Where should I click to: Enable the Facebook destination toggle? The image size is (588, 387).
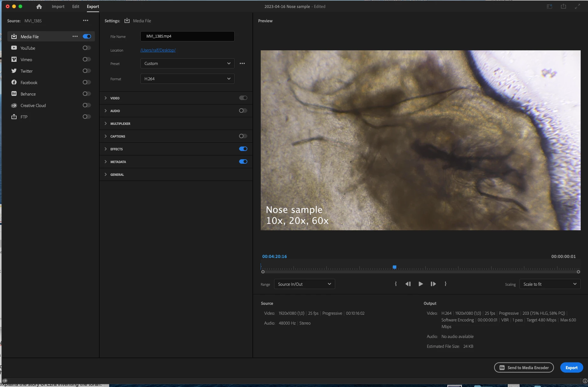pyautogui.click(x=87, y=82)
